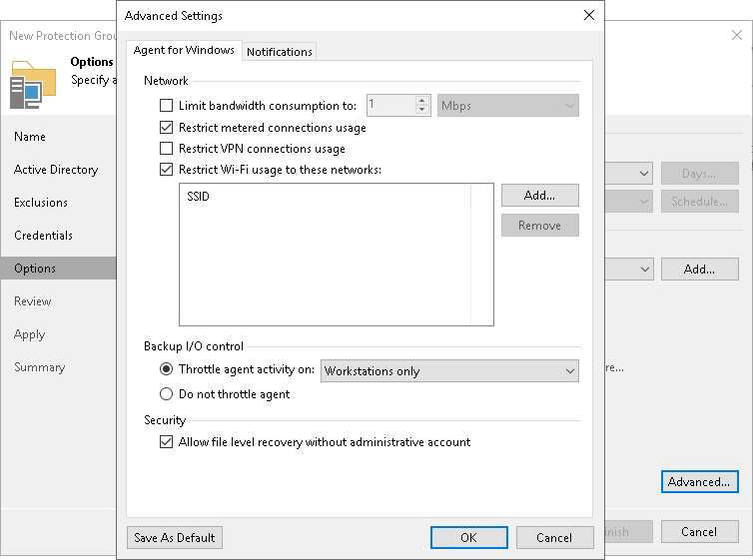
Task: Open dropdown beside Days button in wizard
Action: tap(629, 174)
